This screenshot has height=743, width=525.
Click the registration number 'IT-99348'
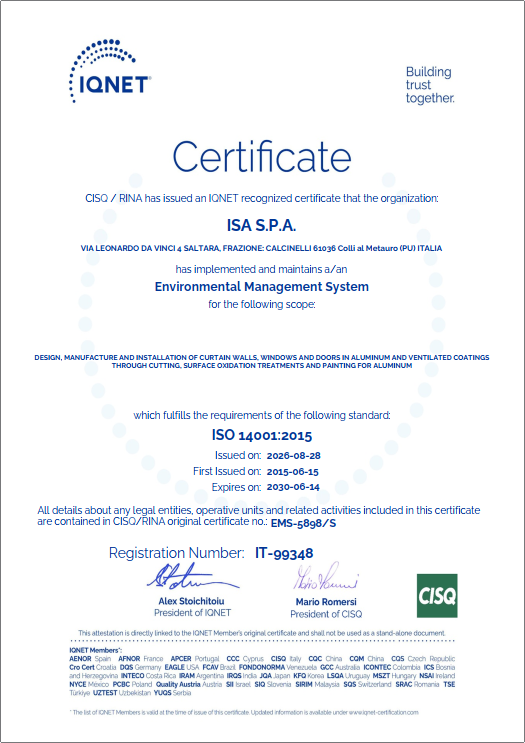click(x=284, y=553)
